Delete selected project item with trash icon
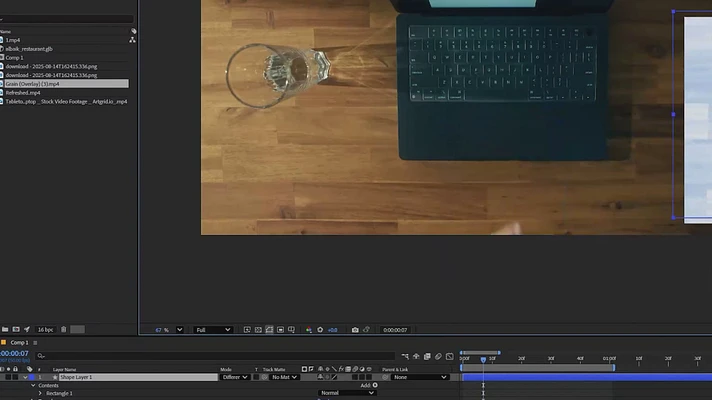 [x=64, y=330]
